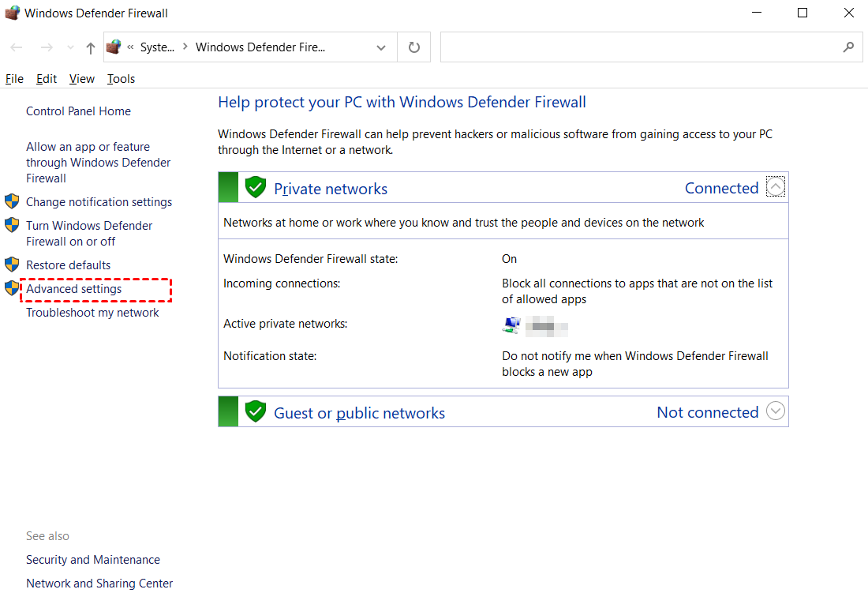This screenshot has height=608, width=868.
Task: Open the View menu
Action: (x=81, y=79)
